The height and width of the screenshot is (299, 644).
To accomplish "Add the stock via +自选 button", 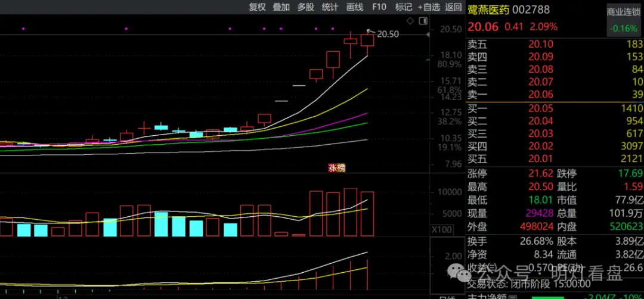I will [429, 7].
